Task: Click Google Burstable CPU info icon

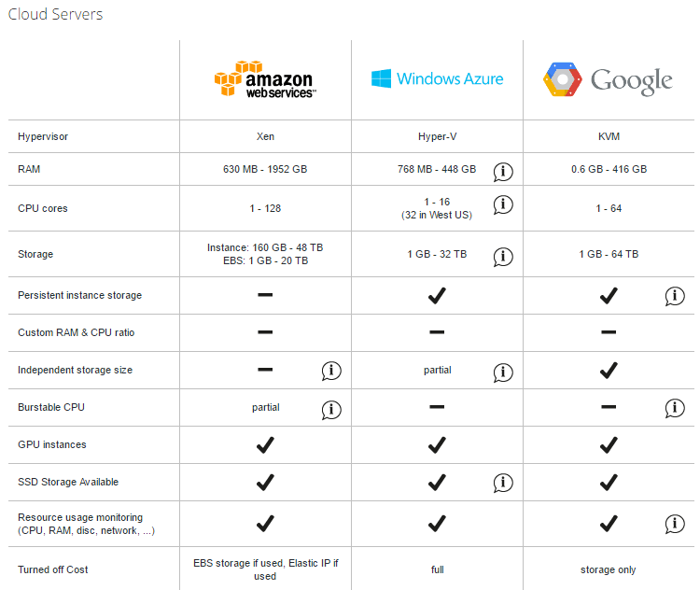Action: [x=675, y=408]
